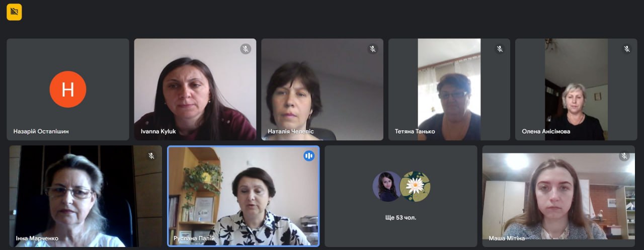Click muted mic icon on Тетяна Танько tile
This screenshot has width=644, height=250.
point(500,49)
